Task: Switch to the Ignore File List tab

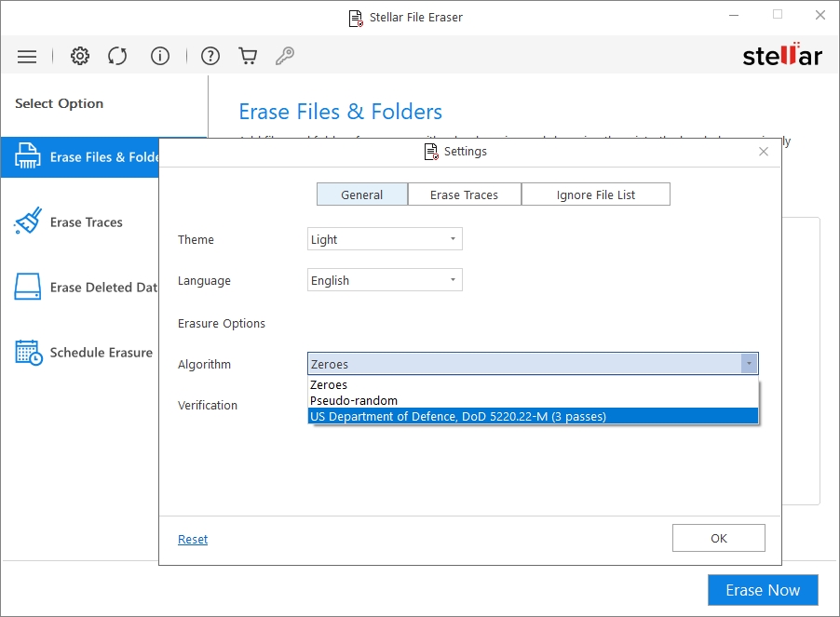Action: pyautogui.click(x=596, y=194)
